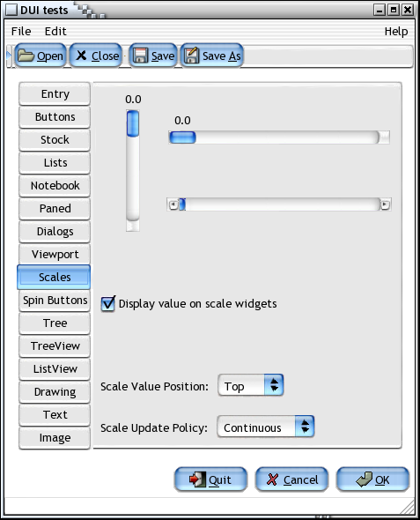The height and width of the screenshot is (520, 420).
Task: Switch to the Spin Buttons tab
Action: point(55,301)
